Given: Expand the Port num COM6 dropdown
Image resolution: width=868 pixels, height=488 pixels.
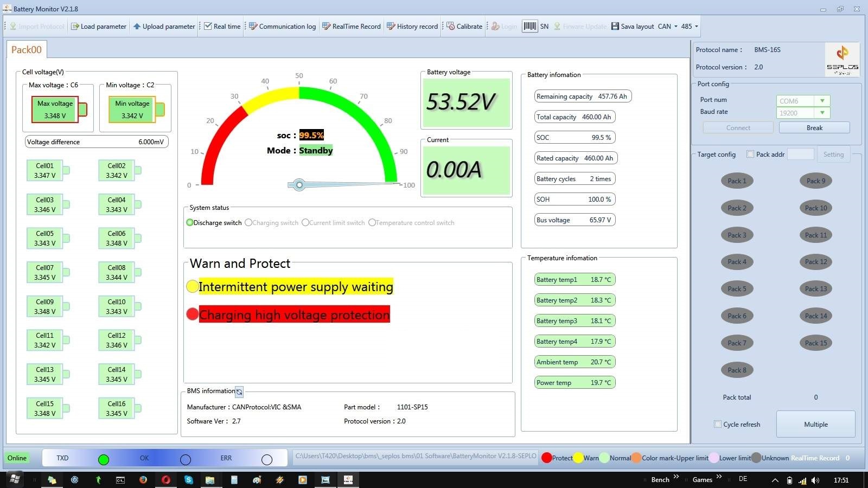Looking at the screenshot, I should [x=822, y=101].
